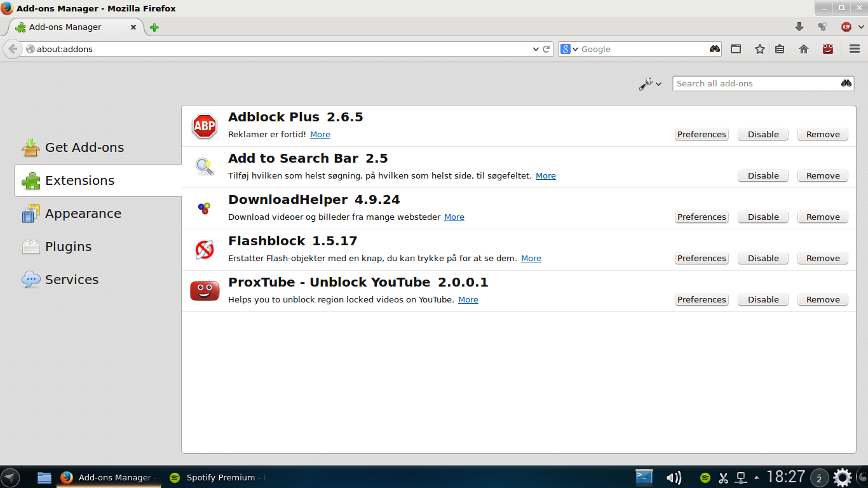Disable ProxTube extension

pos(763,299)
